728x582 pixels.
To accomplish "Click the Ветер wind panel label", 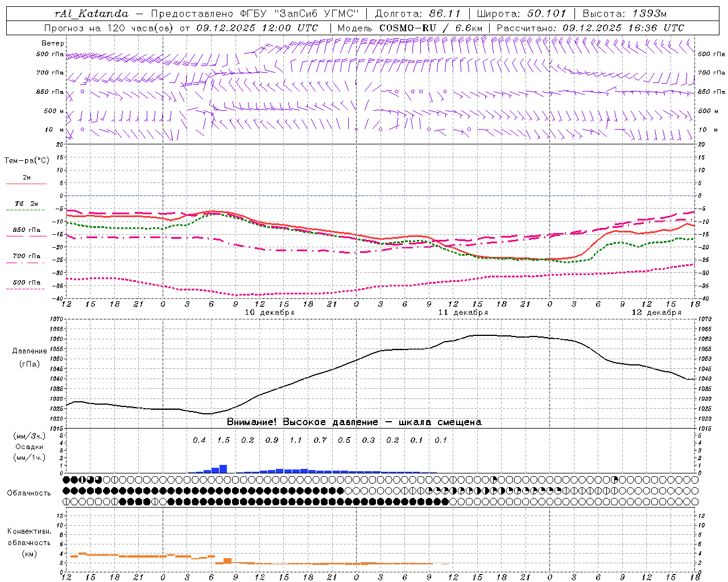I will click(53, 43).
